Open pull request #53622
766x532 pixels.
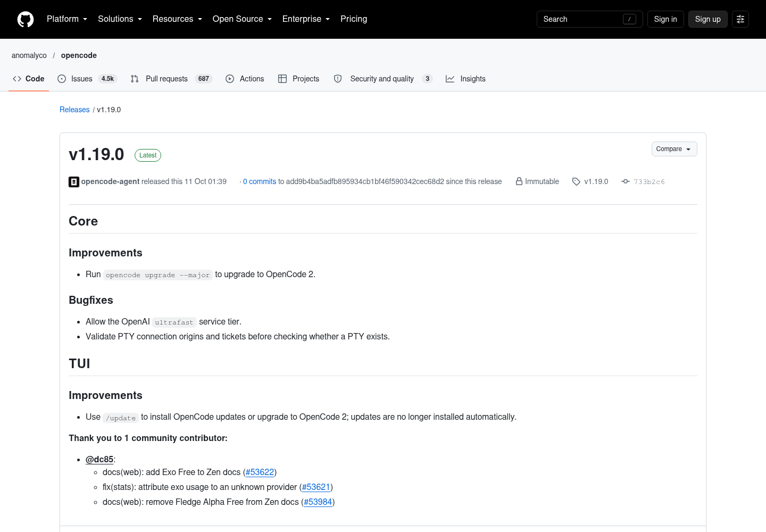[260, 472]
